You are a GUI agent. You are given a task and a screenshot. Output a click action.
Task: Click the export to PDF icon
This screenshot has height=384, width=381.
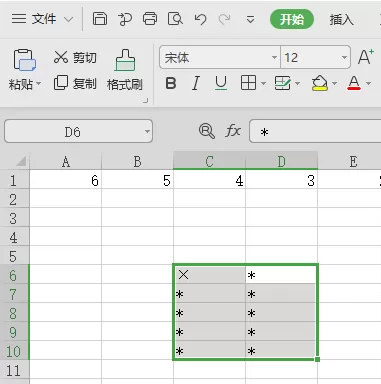[125, 19]
